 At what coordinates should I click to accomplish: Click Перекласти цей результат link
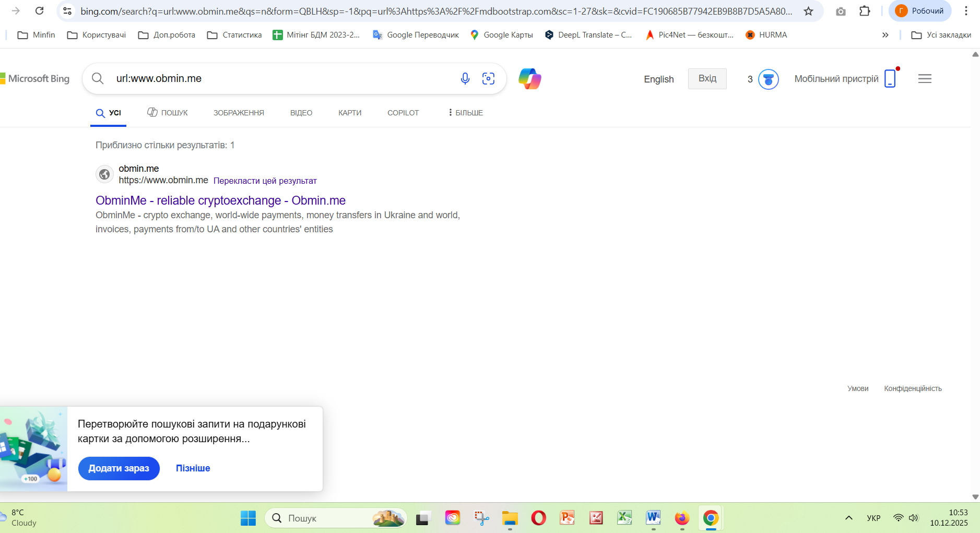pyautogui.click(x=265, y=181)
